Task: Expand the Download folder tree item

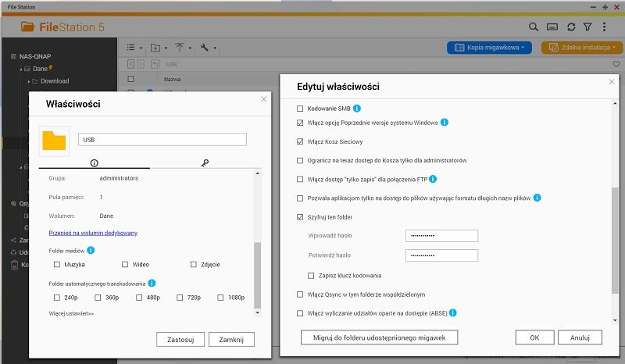Action: [x=29, y=81]
